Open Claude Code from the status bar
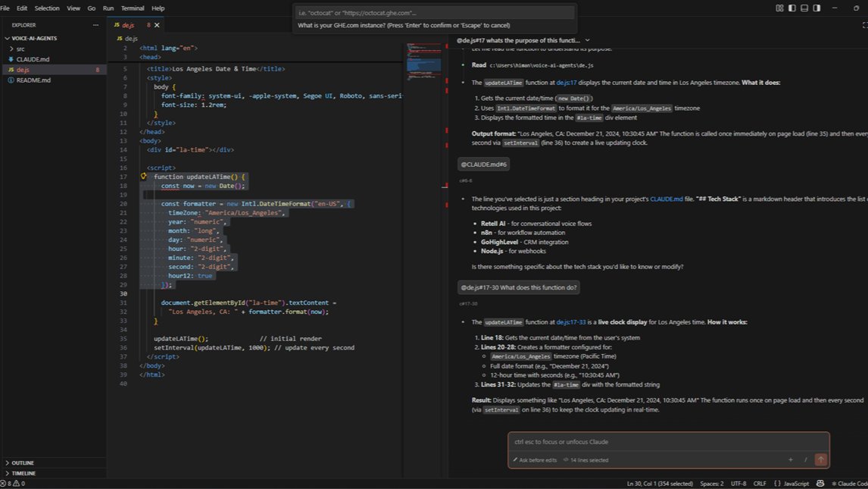Image resolution: width=868 pixels, height=489 pixels. 848,483
